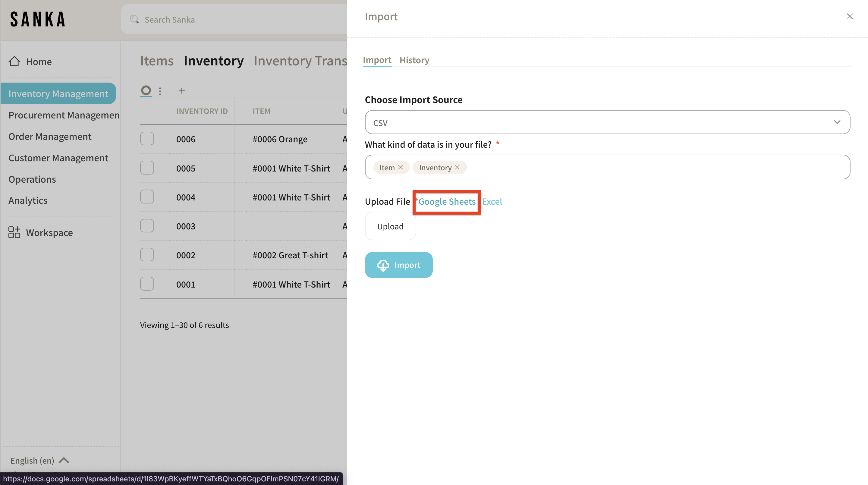Select the circle view icon
The image size is (868, 485).
click(x=146, y=90)
